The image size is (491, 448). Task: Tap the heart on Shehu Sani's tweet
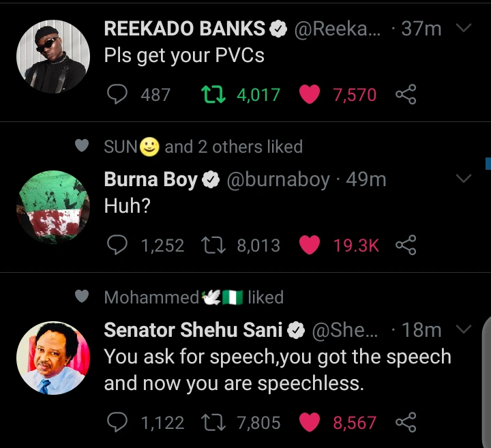(310, 423)
